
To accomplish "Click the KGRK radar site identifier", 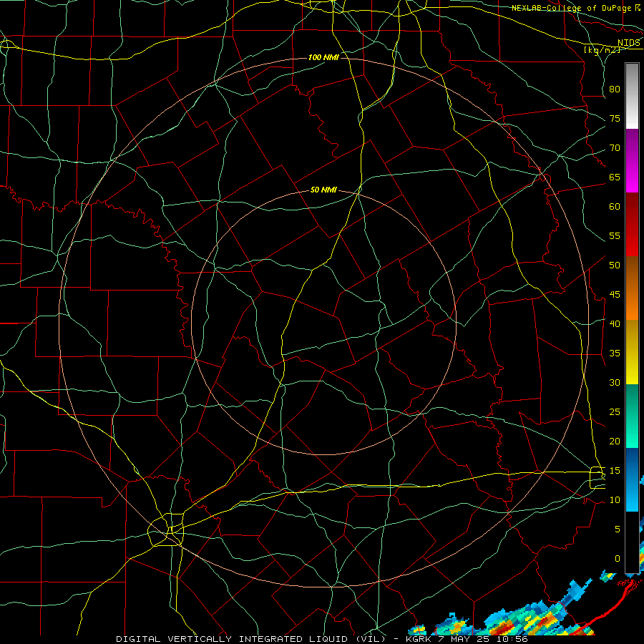I will click(x=419, y=639).
